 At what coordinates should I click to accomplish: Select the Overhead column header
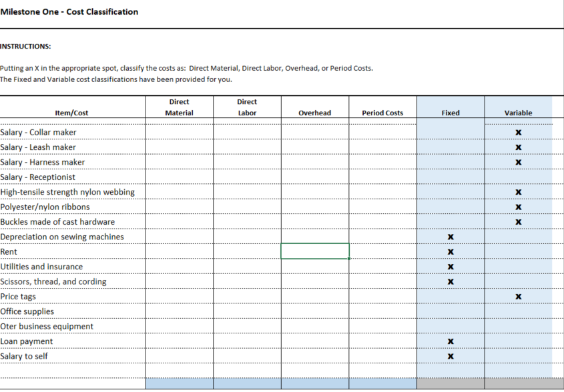[x=315, y=112]
